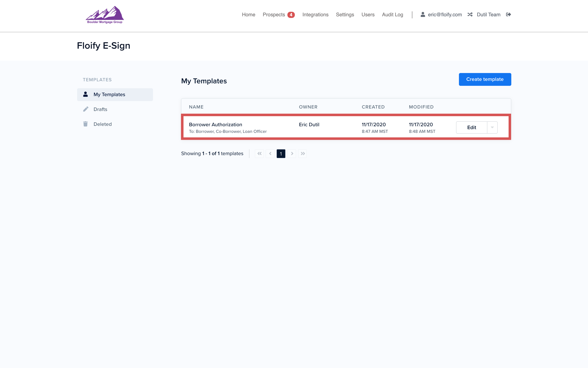Edit the Borrower Authorization template

click(471, 127)
